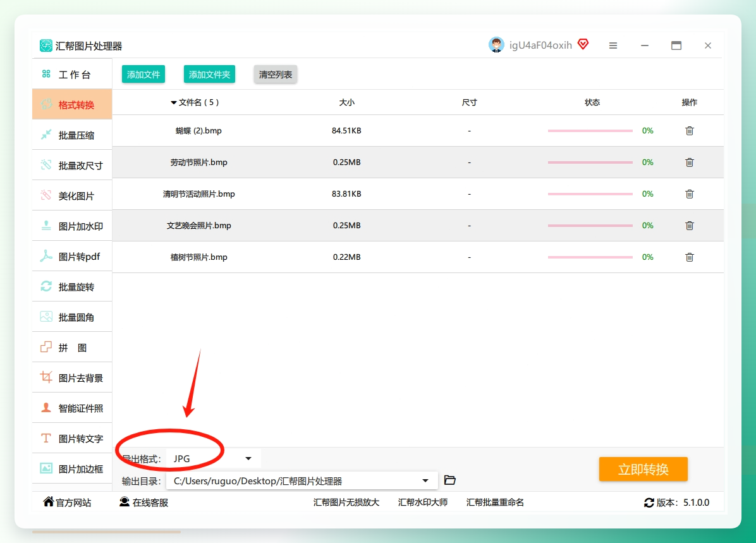Open 汇帮图片无损放大 link

[346, 503]
